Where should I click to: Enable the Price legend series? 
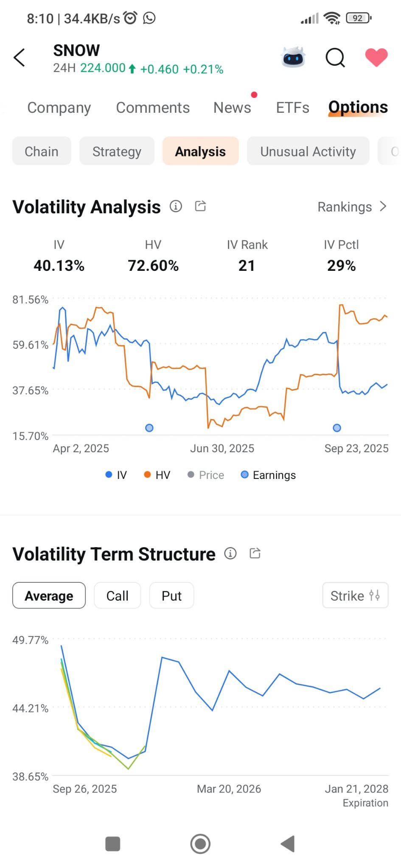[206, 475]
